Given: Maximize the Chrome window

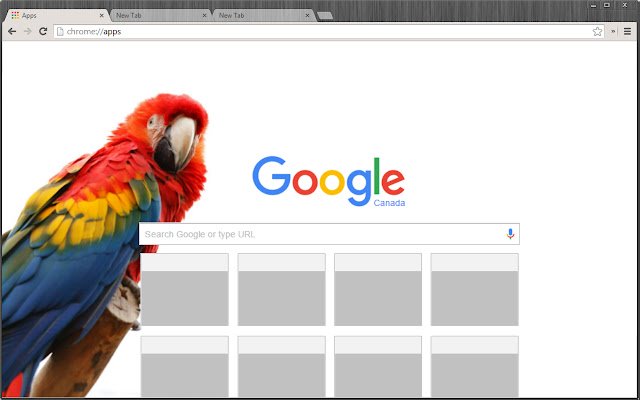Looking at the screenshot, I should 607,5.
